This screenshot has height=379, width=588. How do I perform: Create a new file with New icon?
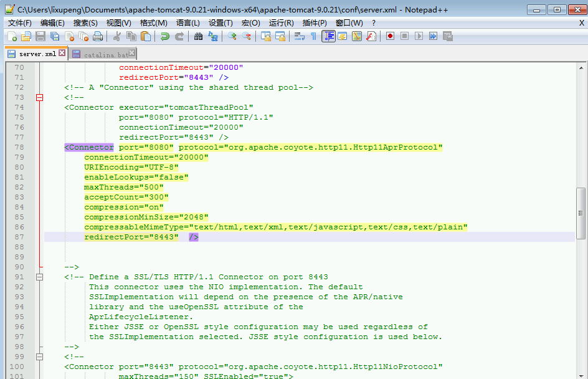(x=12, y=36)
